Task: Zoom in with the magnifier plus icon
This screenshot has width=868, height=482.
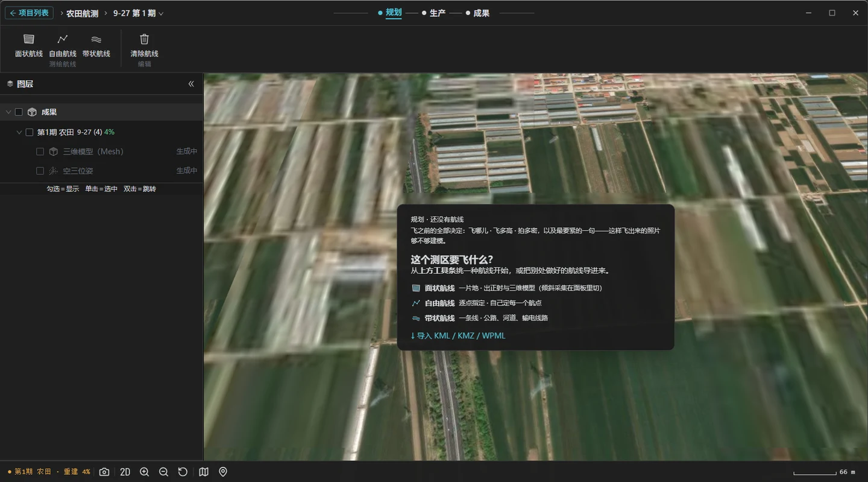Action: pyautogui.click(x=144, y=472)
